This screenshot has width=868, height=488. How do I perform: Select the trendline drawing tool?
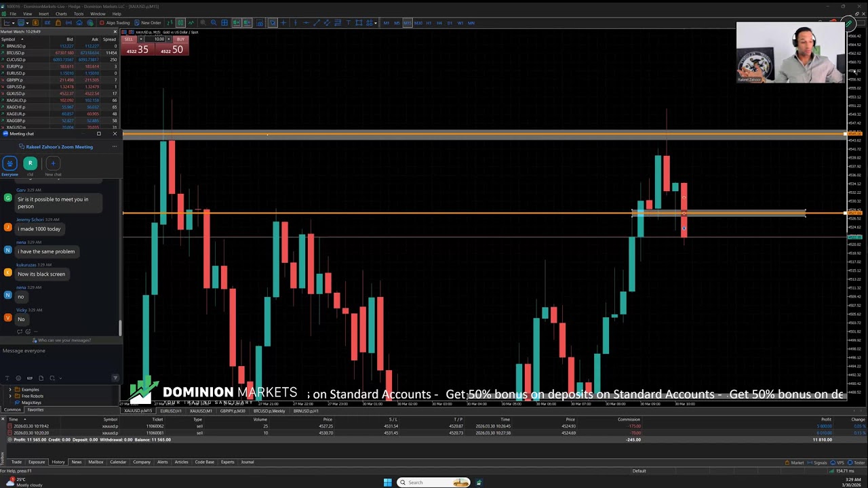coord(317,23)
